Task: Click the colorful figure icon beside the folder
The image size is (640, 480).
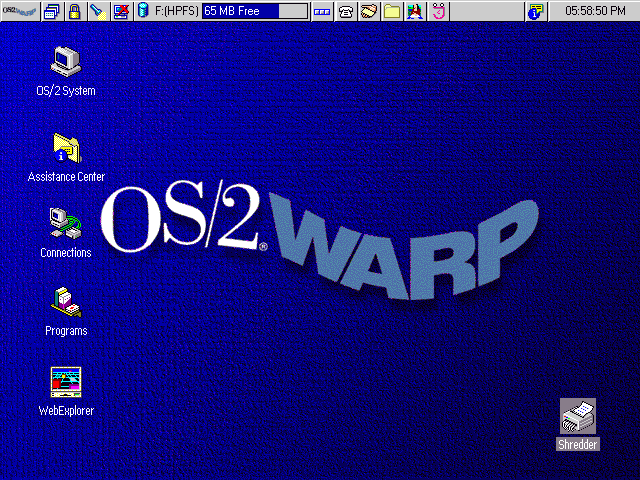Action: (x=415, y=11)
